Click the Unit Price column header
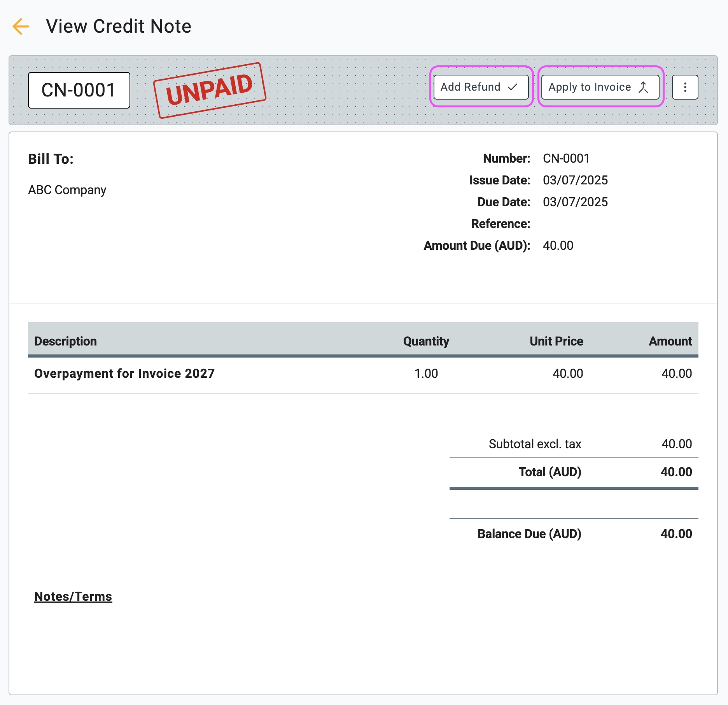 click(556, 341)
